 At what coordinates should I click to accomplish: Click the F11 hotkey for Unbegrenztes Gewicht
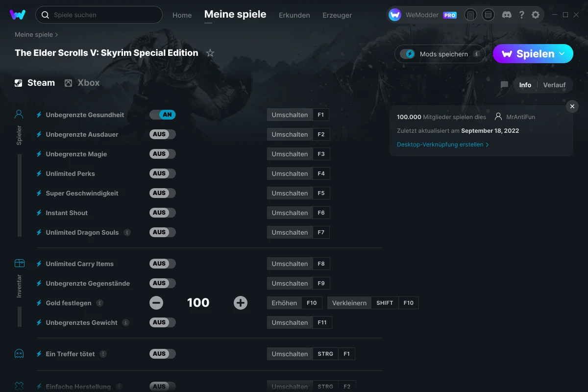pyautogui.click(x=322, y=322)
